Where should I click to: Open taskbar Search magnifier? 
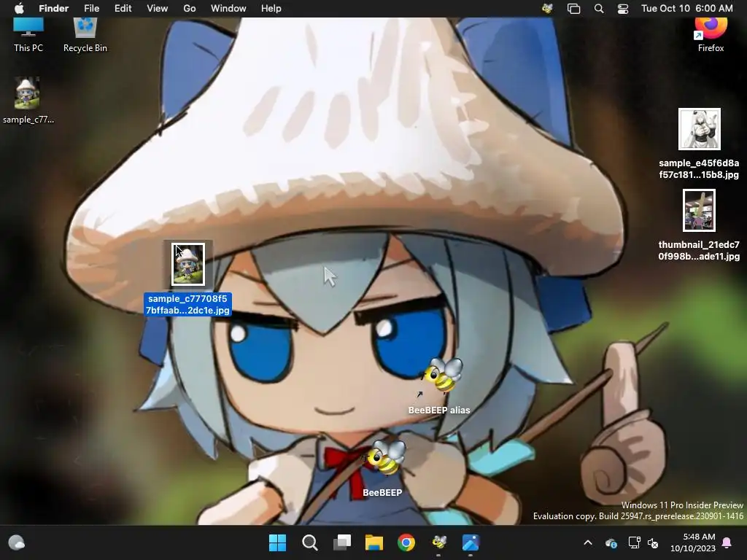click(x=309, y=542)
